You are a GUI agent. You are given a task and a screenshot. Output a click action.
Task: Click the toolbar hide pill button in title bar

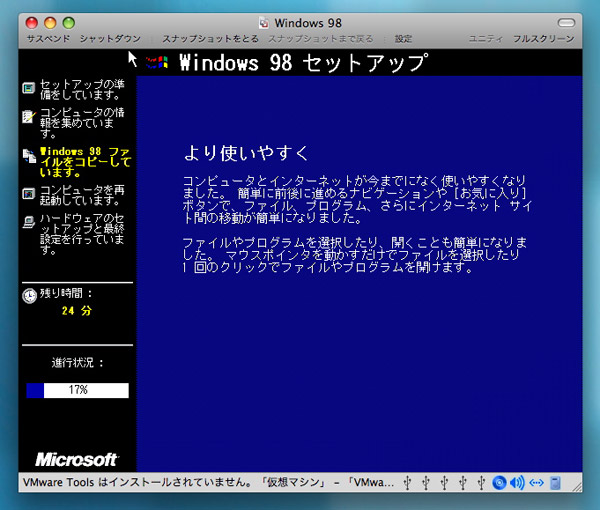pyautogui.click(x=566, y=23)
